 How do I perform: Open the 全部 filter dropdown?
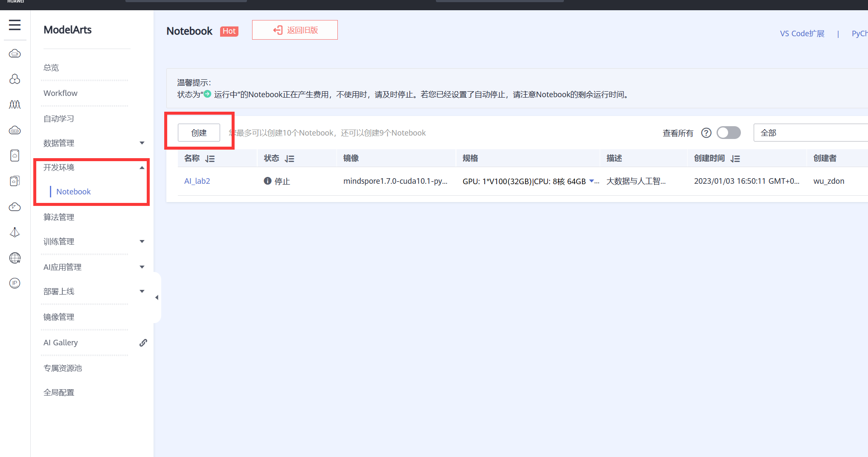(x=810, y=133)
